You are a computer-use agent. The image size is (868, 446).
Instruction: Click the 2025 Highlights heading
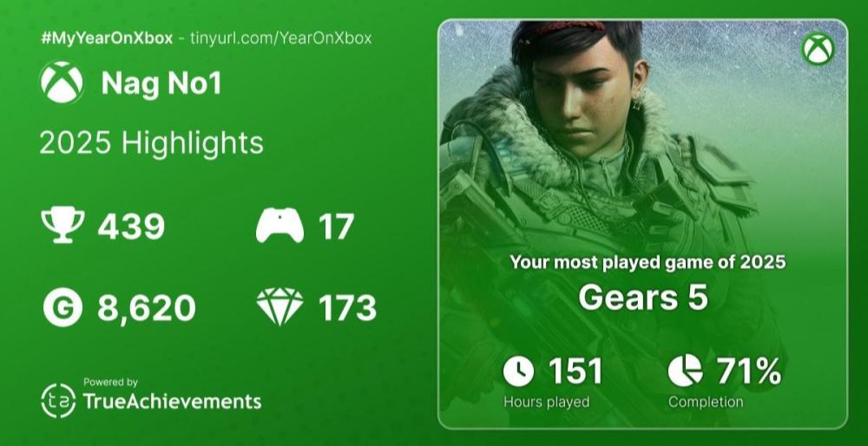click(151, 142)
